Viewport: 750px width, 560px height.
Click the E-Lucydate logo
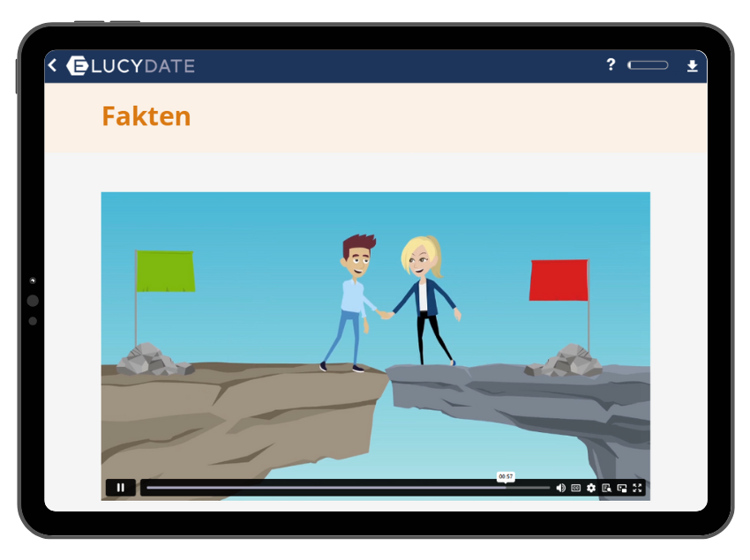point(77,66)
